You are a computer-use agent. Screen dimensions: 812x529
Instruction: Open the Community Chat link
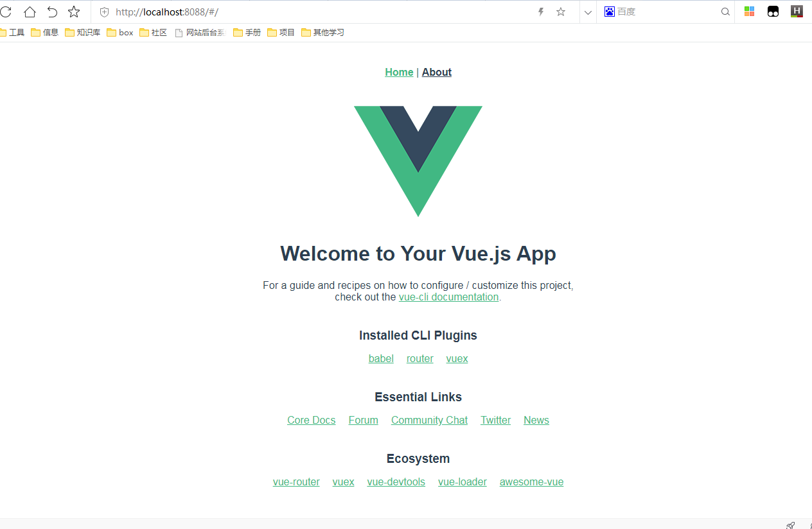coord(429,420)
